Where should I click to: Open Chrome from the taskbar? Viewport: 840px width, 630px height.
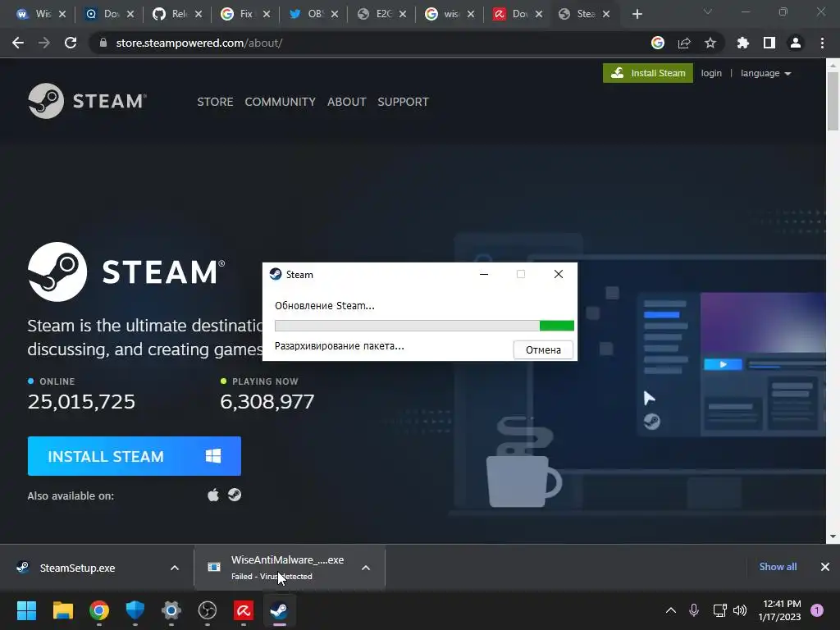coord(99,610)
